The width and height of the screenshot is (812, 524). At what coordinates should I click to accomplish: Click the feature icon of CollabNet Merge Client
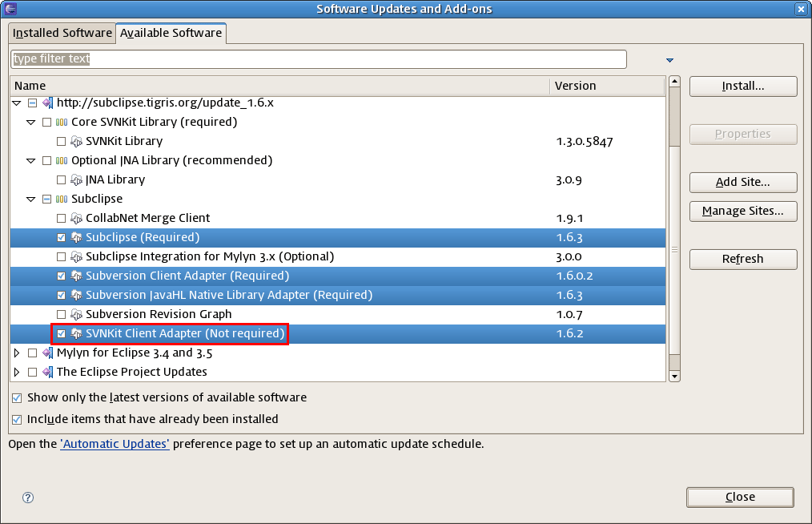pos(76,218)
